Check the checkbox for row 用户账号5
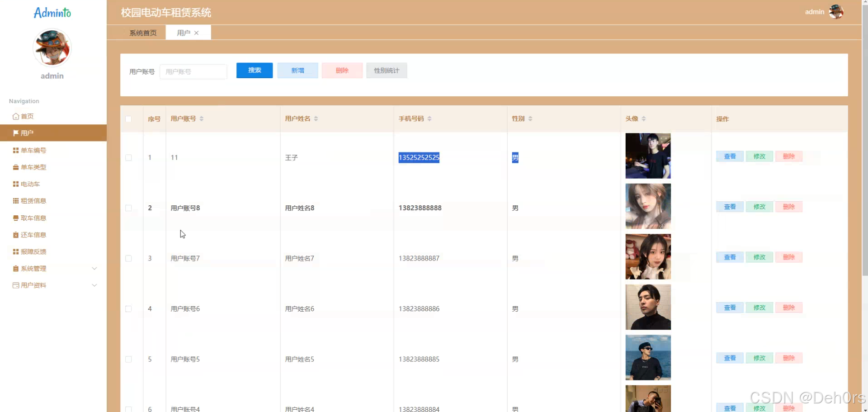Screen dimensions: 868x412 tap(128, 359)
